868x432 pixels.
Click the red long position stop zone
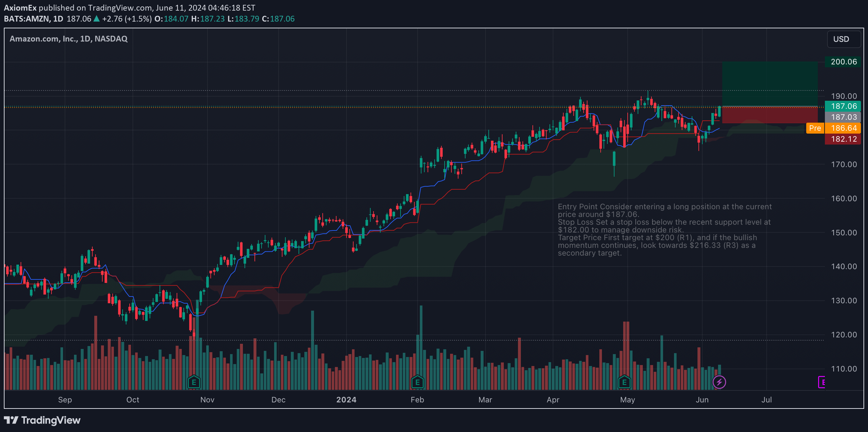pyautogui.click(x=770, y=115)
